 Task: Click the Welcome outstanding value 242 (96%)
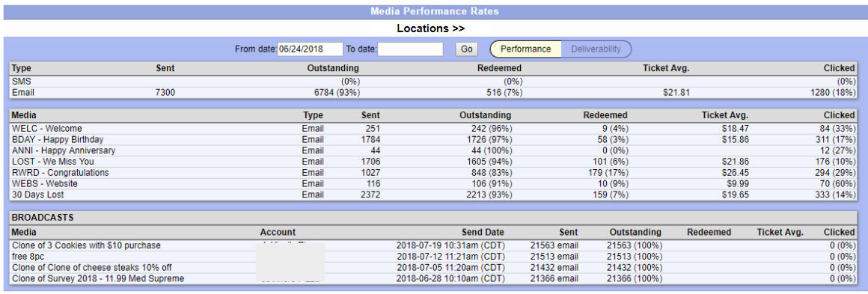[492, 129]
